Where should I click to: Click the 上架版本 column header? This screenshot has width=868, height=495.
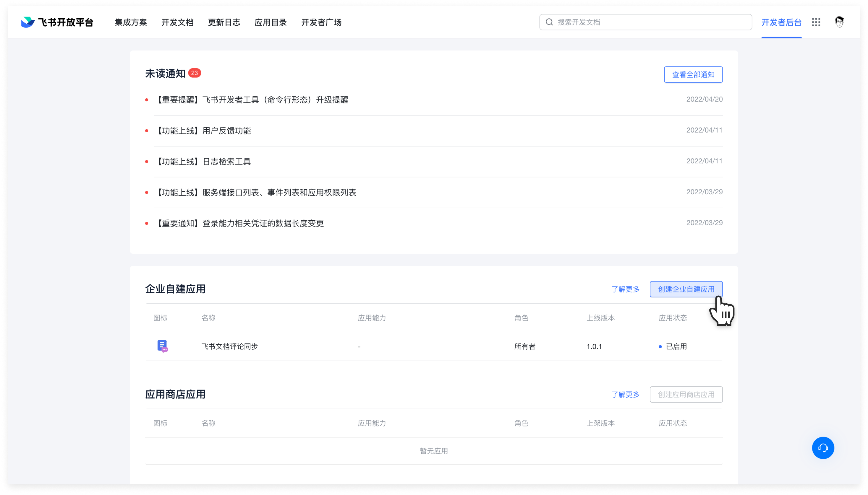(x=600, y=423)
